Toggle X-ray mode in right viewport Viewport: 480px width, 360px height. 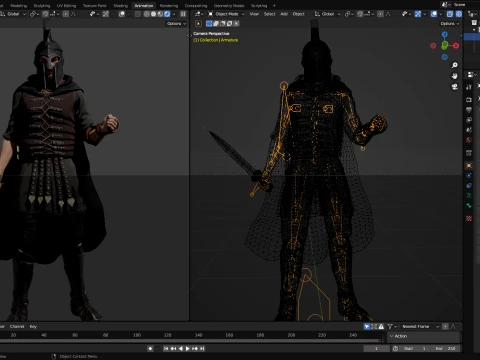point(450,14)
